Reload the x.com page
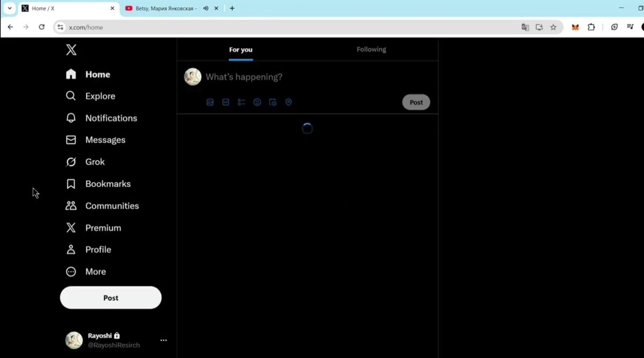Viewport: 644px width, 358px height. pyautogui.click(x=42, y=27)
